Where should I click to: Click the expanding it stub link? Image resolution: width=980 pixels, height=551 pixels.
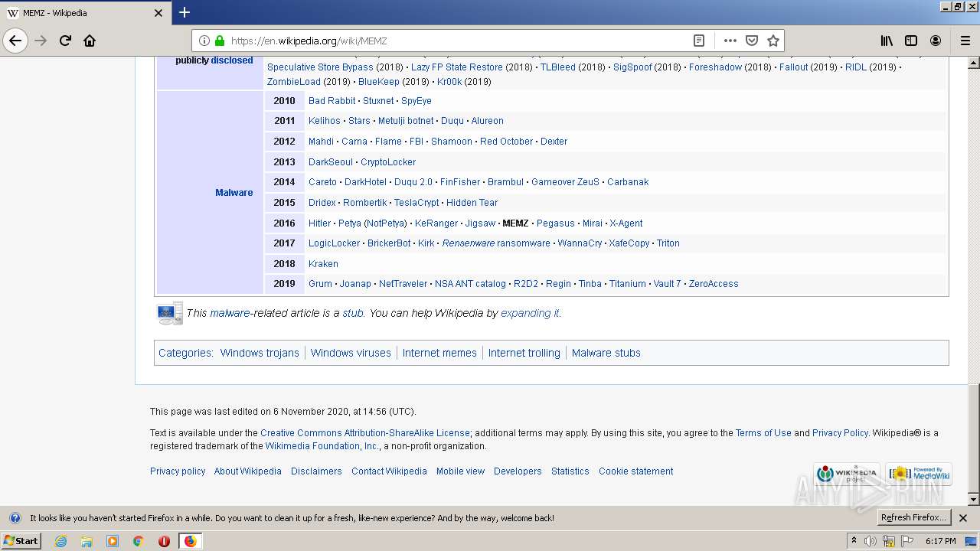530,313
